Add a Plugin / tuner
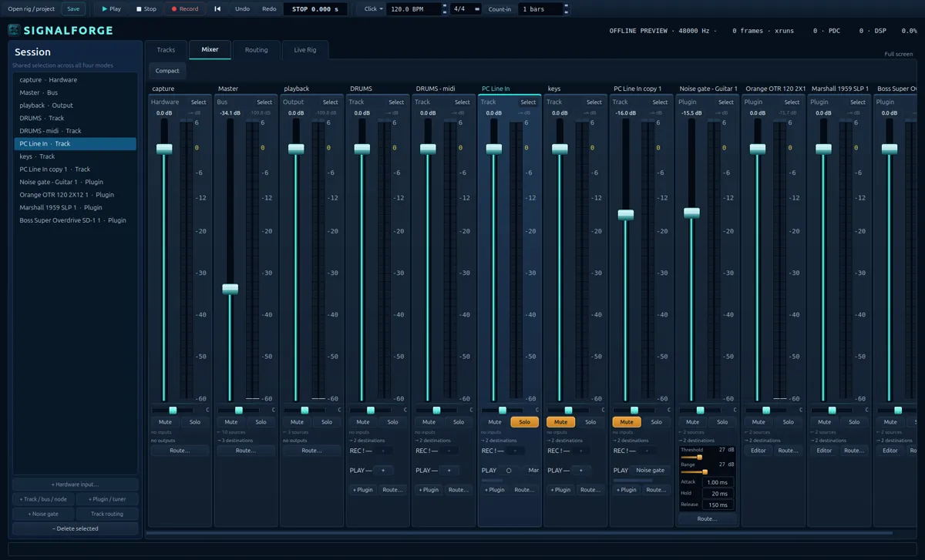The height and width of the screenshot is (560, 925). click(107, 499)
